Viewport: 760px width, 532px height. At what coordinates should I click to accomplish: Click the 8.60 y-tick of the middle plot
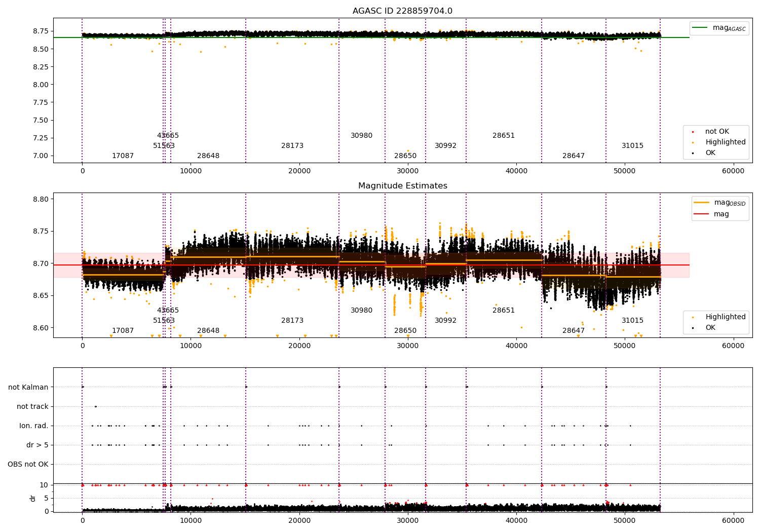click(x=41, y=328)
